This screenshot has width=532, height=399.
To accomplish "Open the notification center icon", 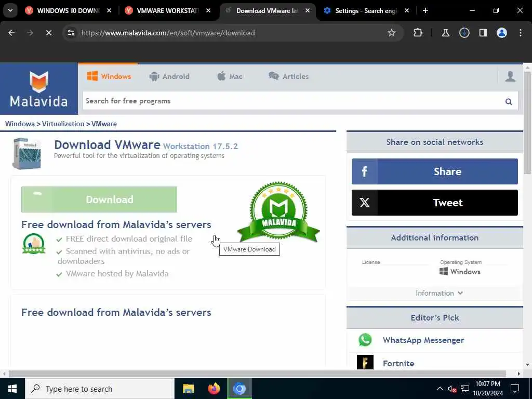I will pos(515,389).
